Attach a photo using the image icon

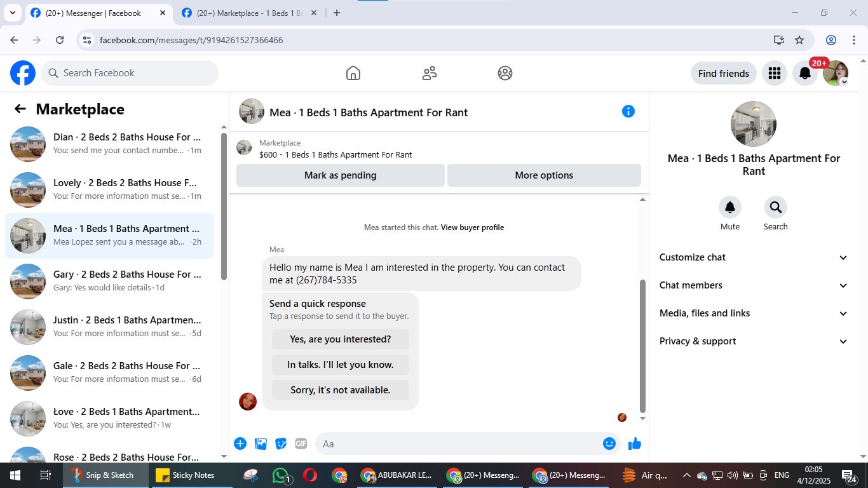pos(261,444)
